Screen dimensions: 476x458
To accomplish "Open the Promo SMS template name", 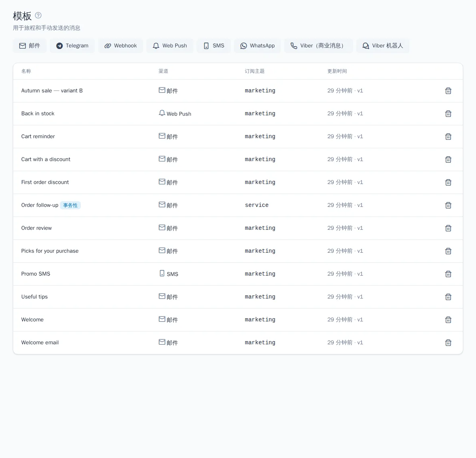I will (35, 274).
